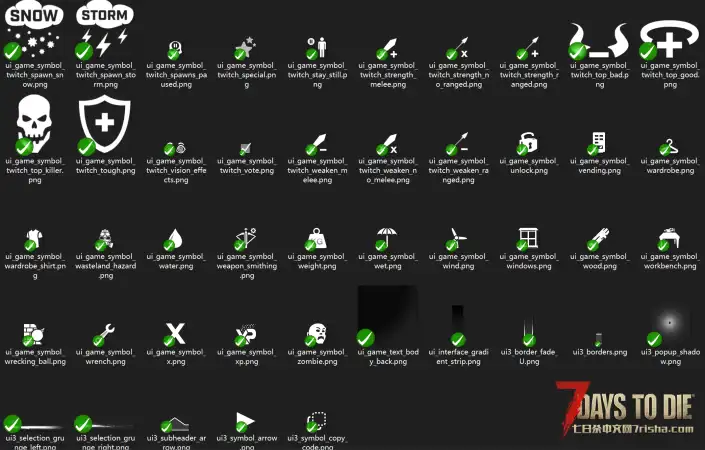Select twitch_strength_ranged.png arrow plus icon
This screenshot has width=705, height=450.
pyautogui.click(x=528, y=49)
